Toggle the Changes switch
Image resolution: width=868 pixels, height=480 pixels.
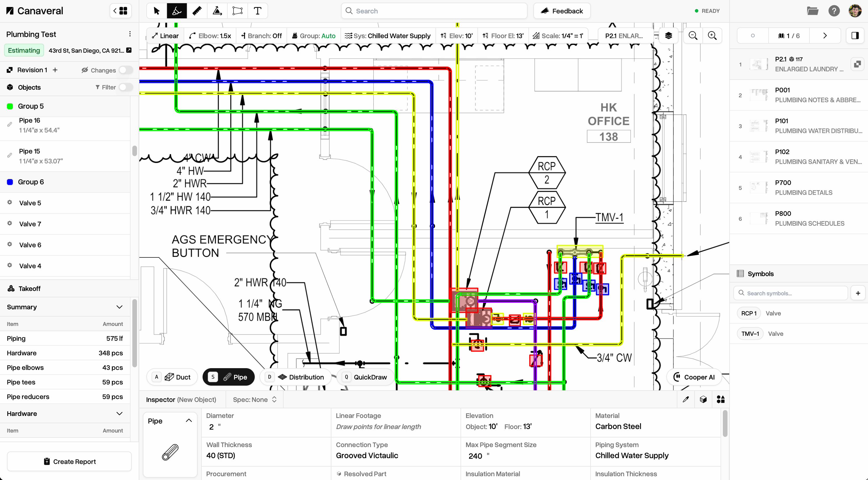coord(126,70)
